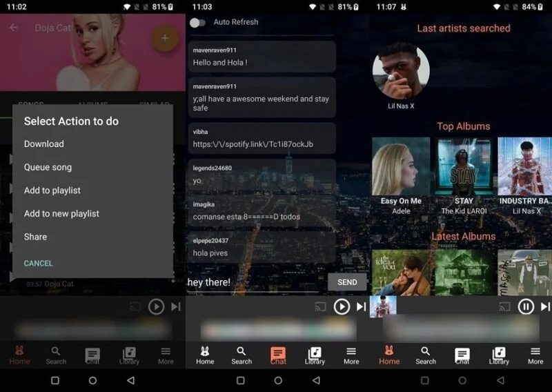
Task: Dismiss the dialog with CANCEL
Action: coord(39,263)
